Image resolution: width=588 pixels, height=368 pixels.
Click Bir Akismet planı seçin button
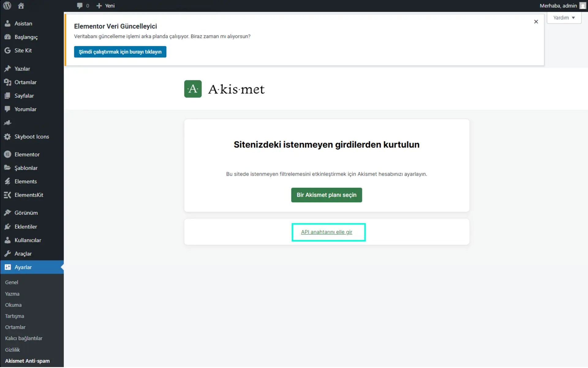pos(326,195)
